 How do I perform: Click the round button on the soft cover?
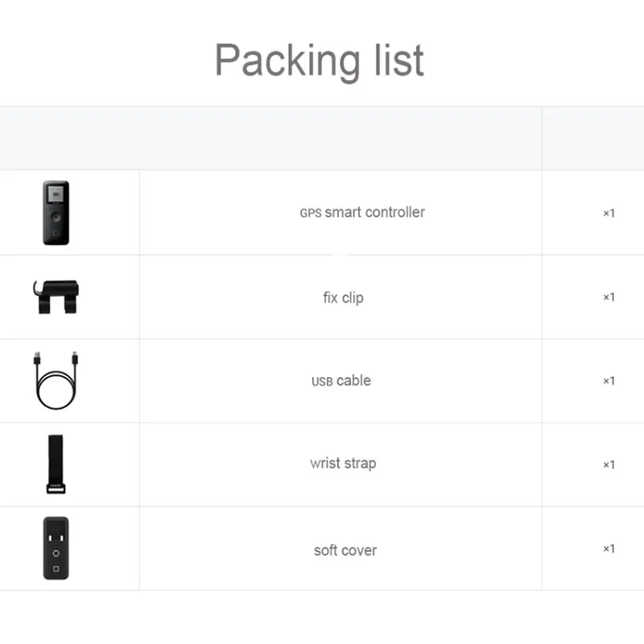(56, 554)
